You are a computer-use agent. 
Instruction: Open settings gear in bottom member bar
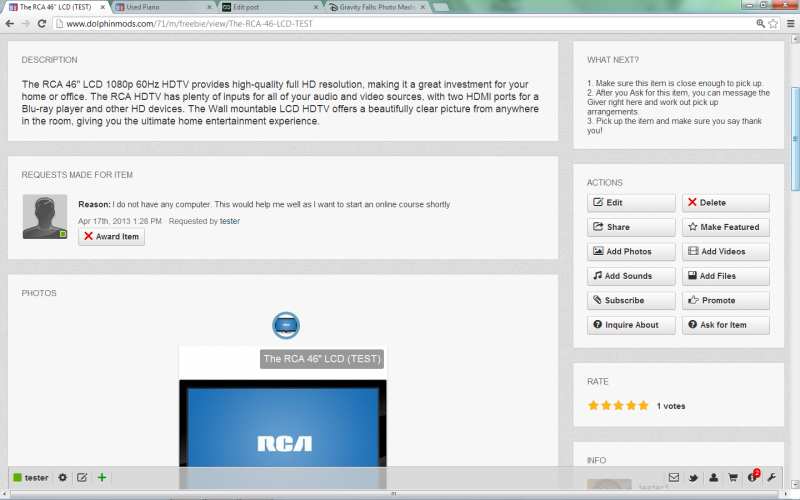click(62, 478)
